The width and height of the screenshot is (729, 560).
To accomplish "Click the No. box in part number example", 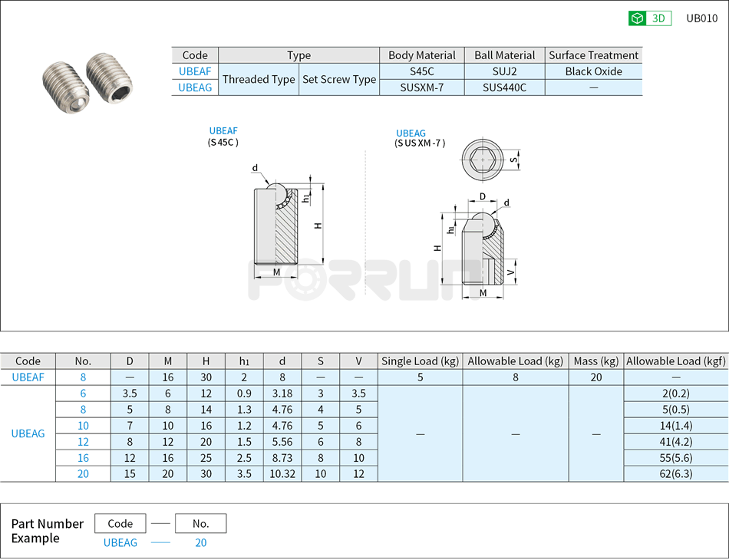I will click(x=200, y=523).
